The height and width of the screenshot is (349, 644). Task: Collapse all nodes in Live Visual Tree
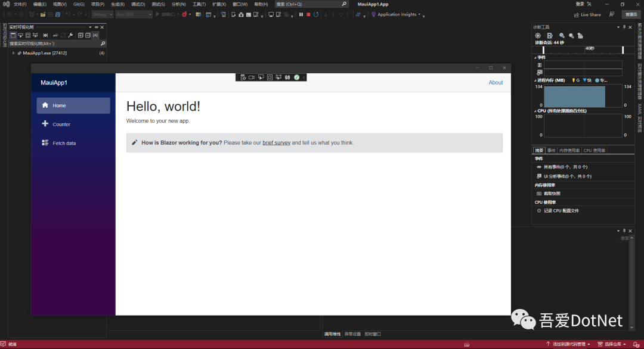(x=88, y=35)
